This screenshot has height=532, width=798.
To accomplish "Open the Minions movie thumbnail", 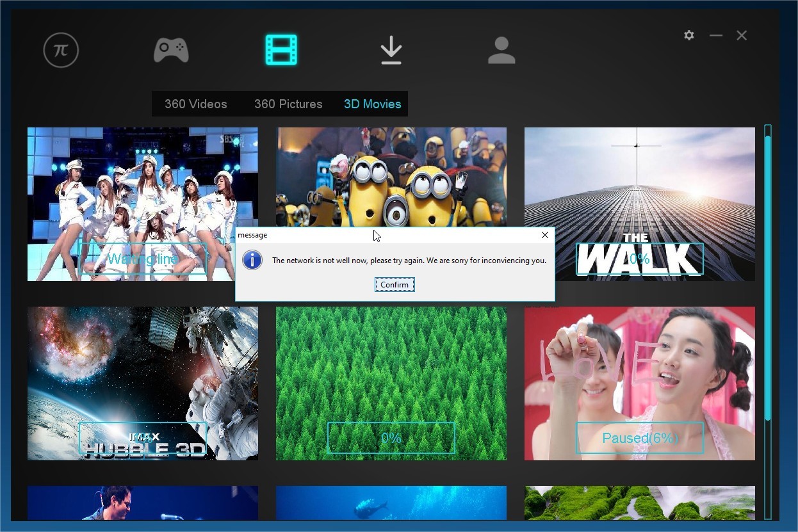I will coord(391,177).
